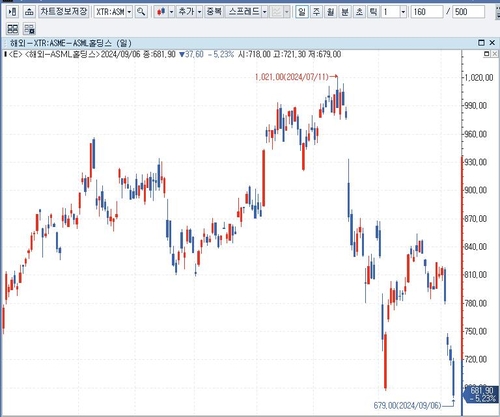The height and width of the screenshot is (417, 500).
Task: Click the 160 bar count field
Action: pyautogui.click(x=426, y=12)
